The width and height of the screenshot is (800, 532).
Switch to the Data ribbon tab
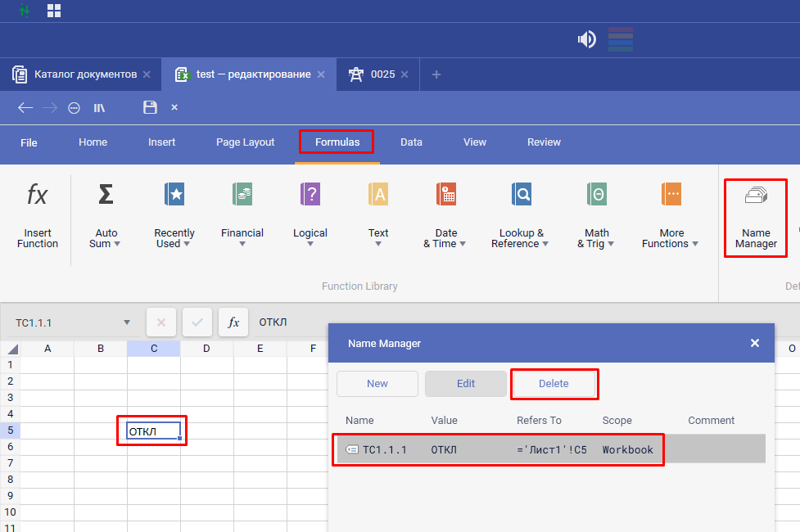[x=411, y=142]
